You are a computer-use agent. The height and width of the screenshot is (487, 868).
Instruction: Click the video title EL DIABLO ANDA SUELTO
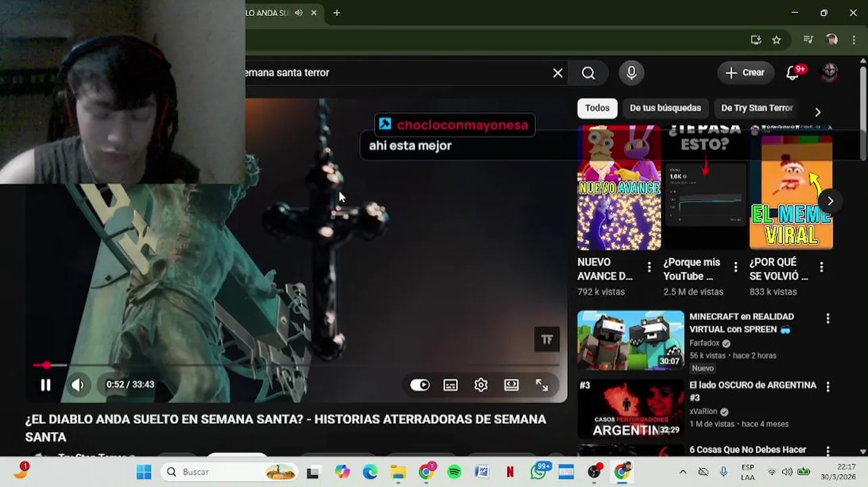[x=285, y=428]
